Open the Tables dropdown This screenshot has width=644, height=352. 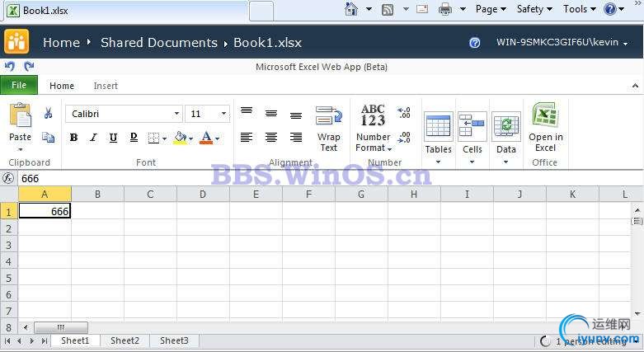point(438,138)
